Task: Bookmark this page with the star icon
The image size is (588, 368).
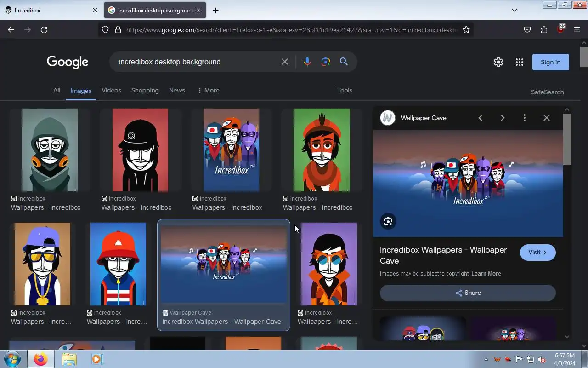Action: tap(466, 29)
